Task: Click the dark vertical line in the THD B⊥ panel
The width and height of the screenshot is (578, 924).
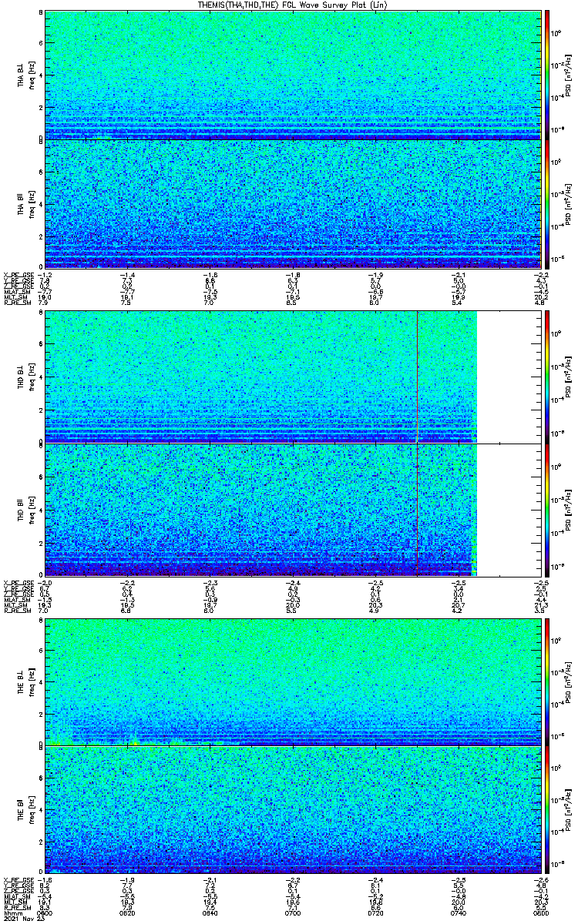Action: pos(417,377)
